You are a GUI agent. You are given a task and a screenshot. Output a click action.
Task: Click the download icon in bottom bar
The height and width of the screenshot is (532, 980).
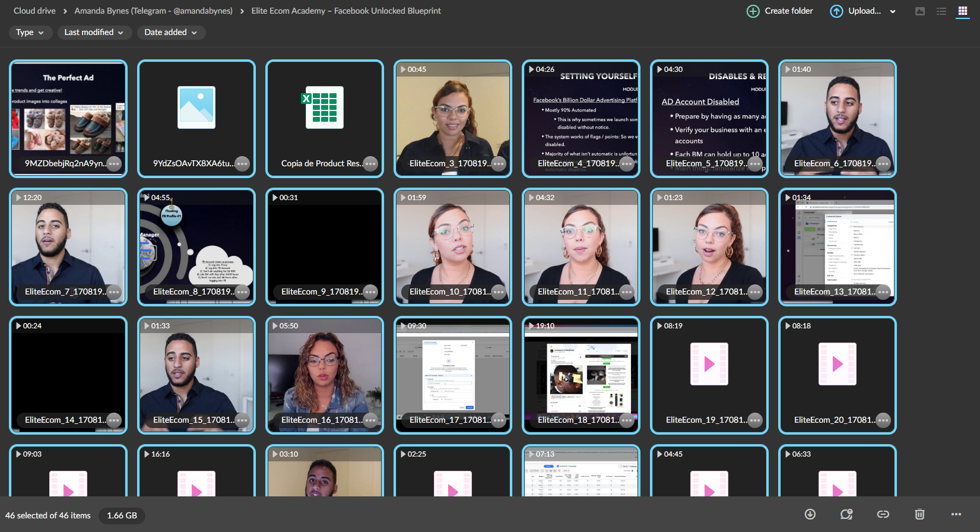coord(810,514)
